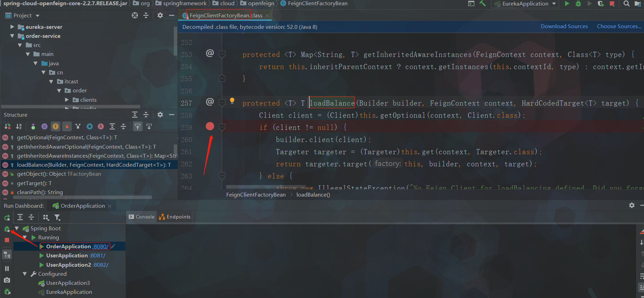Image resolution: width=644 pixels, height=298 pixels.
Task: Select getTarget(): T in Structure list
Action: pyautogui.click(x=34, y=183)
